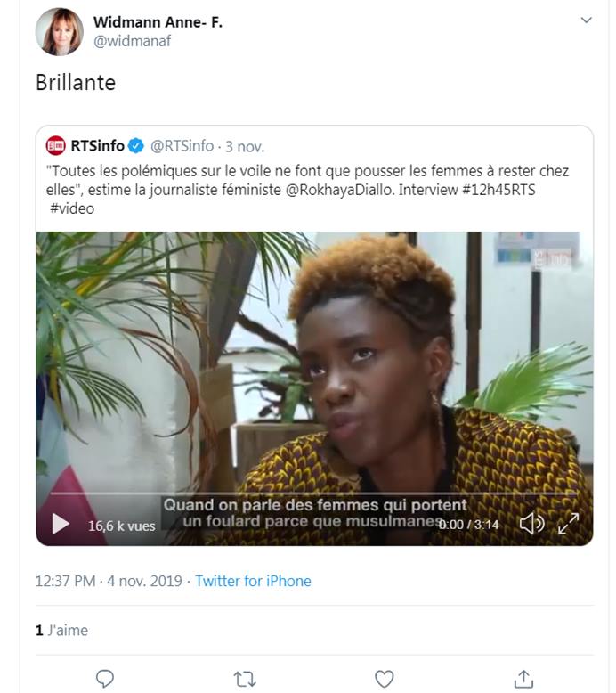Open the share tweet icon
Image resolution: width=616 pixels, height=693 pixels.
tap(524, 679)
